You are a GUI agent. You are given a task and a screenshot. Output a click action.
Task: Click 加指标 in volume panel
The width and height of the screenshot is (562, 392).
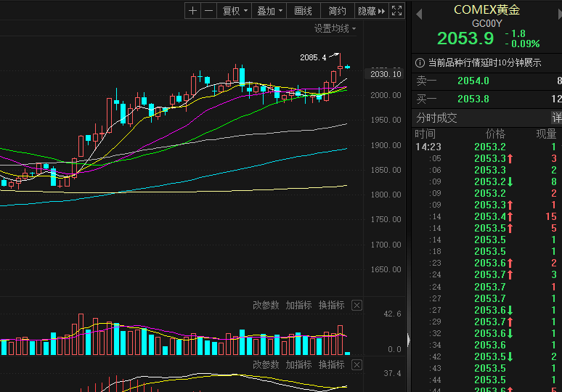(298, 306)
